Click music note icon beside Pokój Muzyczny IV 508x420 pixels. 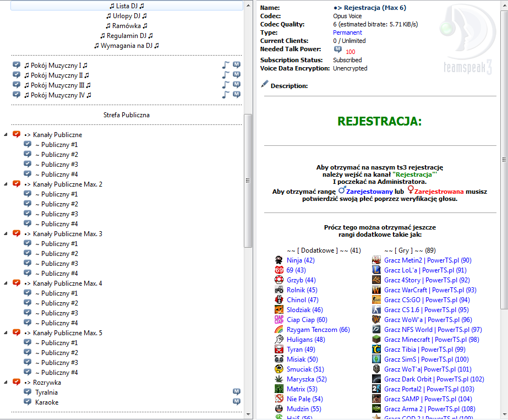pos(226,95)
